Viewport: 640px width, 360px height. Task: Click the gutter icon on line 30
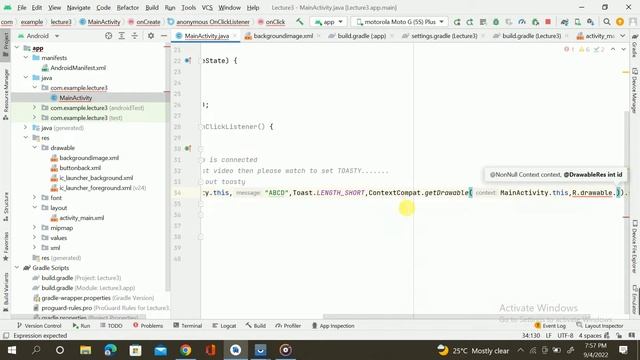[188, 149]
